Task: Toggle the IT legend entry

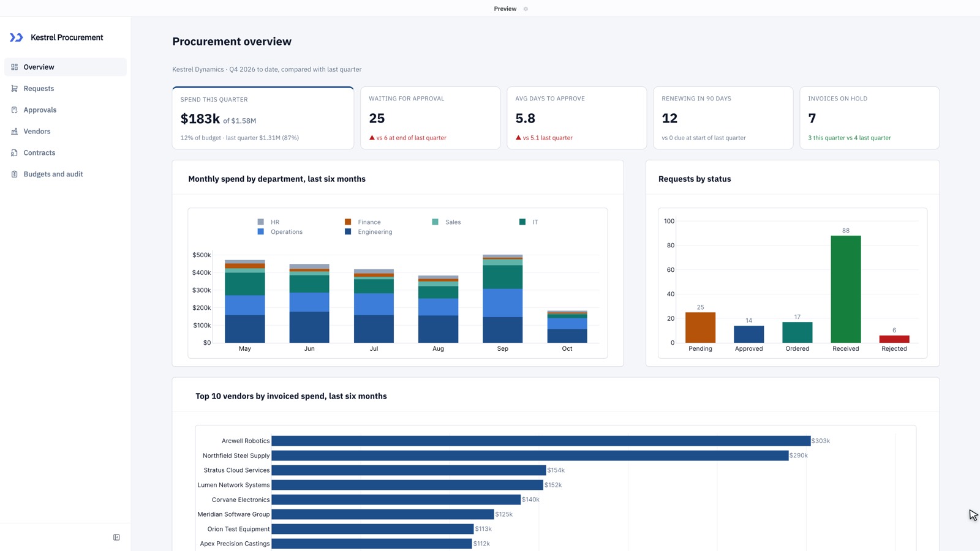Action: pos(529,222)
